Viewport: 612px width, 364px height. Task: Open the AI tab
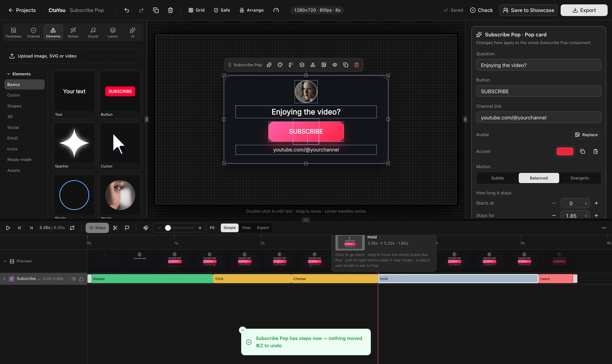tap(133, 32)
